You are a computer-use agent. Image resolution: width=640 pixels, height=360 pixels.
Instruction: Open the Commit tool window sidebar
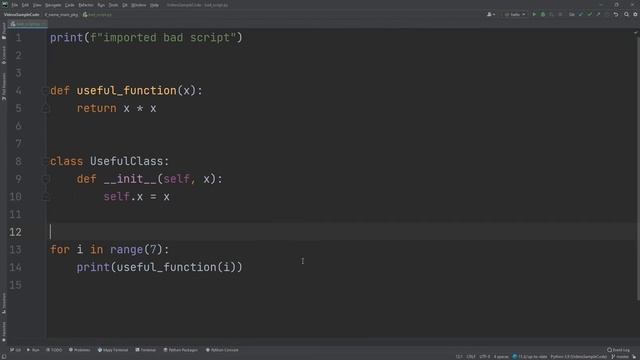point(4,55)
